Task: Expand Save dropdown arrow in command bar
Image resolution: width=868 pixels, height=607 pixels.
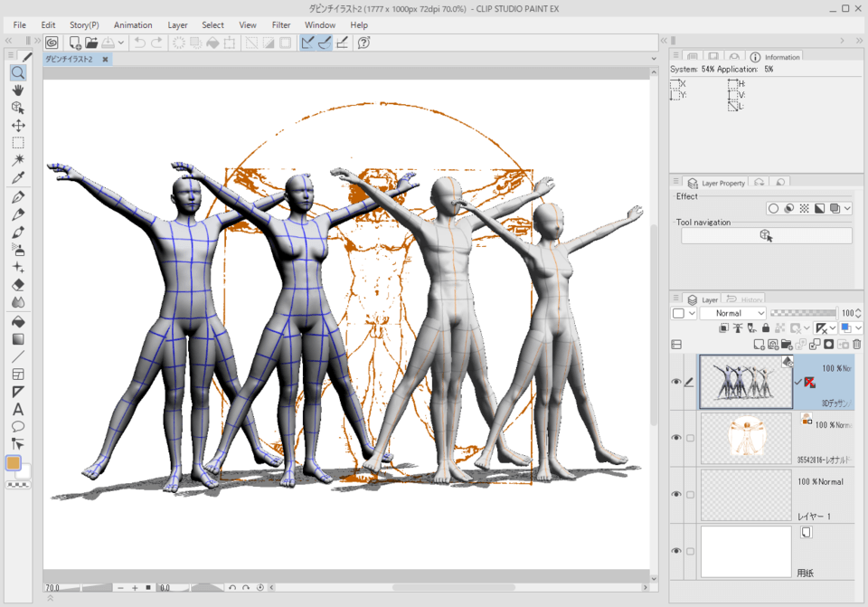Action: click(x=120, y=43)
